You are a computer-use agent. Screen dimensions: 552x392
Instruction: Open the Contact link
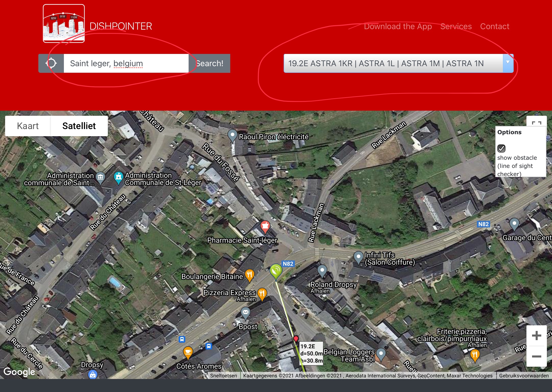click(494, 26)
